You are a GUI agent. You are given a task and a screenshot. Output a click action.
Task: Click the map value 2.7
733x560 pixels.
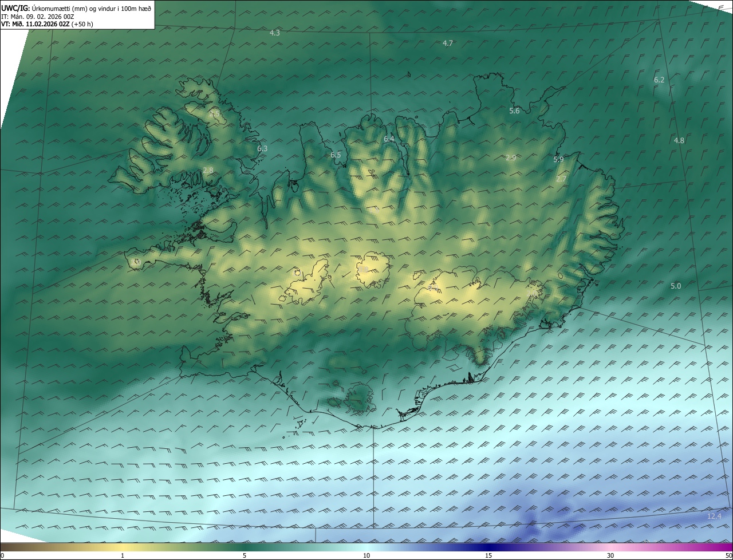tap(561, 179)
